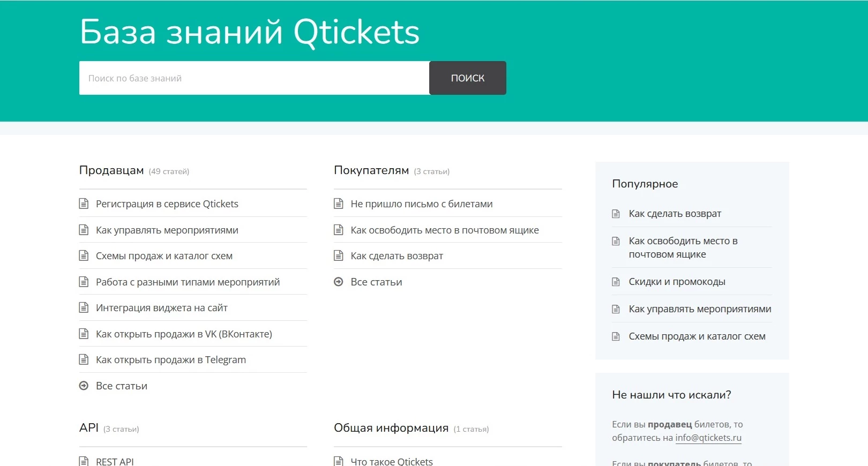The height and width of the screenshot is (466, 868).
Task: Open Схемы продаж и каталог схем in Популярное
Action: pyautogui.click(x=697, y=336)
